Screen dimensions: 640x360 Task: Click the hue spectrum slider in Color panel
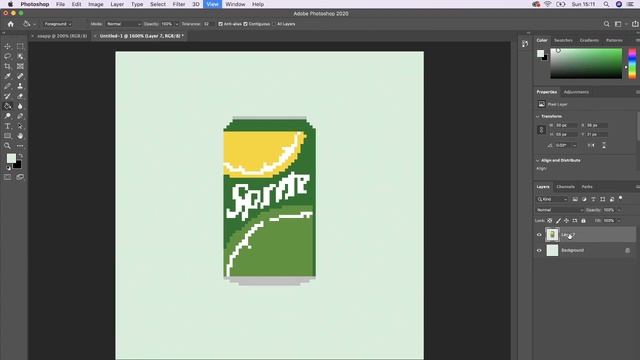(632, 63)
